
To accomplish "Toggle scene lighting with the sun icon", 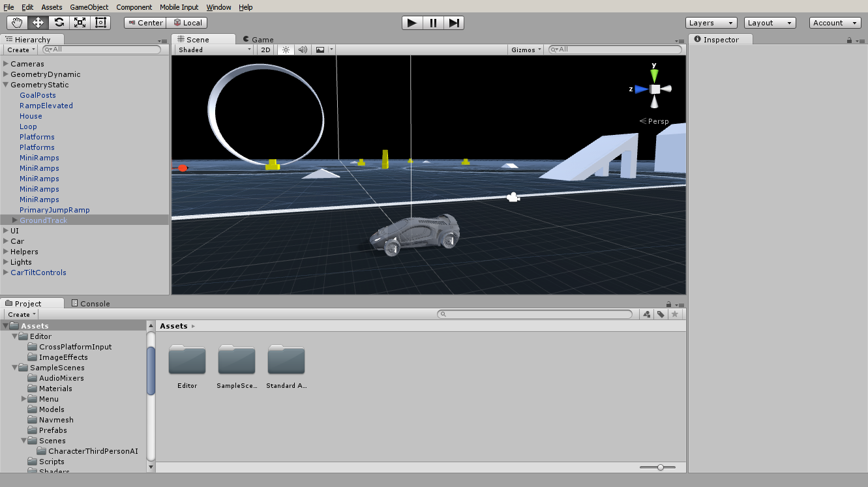I will (x=285, y=50).
